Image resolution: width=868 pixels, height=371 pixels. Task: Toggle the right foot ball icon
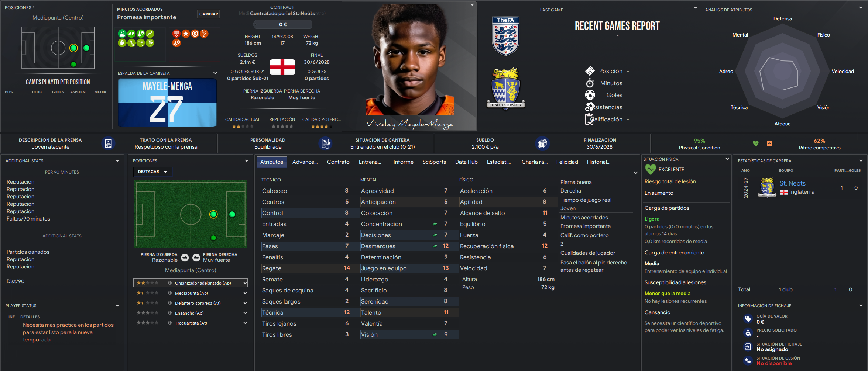[196, 257]
